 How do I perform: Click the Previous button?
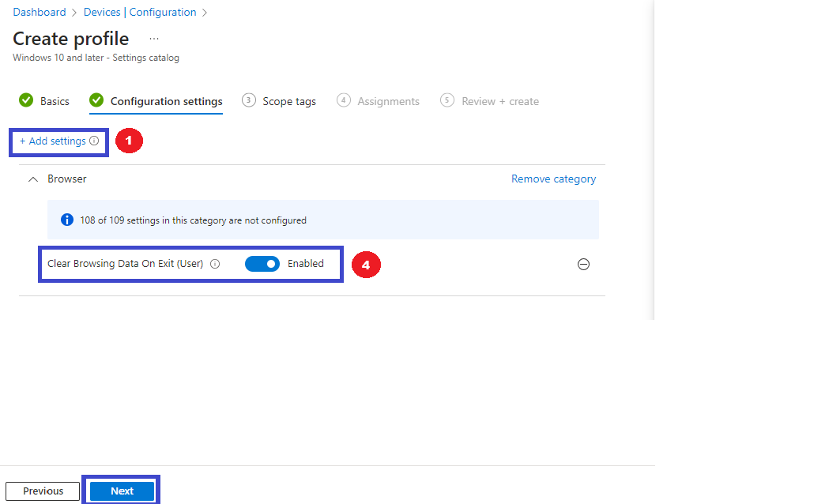(x=43, y=491)
